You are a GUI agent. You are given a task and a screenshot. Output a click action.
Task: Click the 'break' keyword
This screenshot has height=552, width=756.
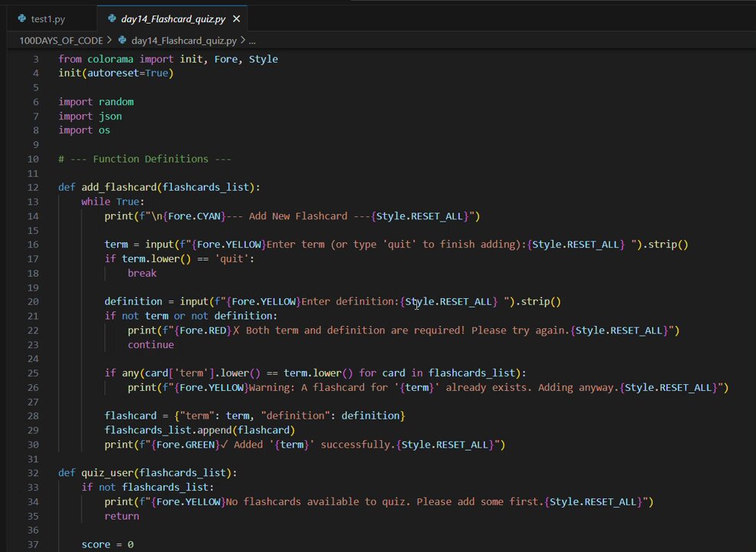click(143, 274)
